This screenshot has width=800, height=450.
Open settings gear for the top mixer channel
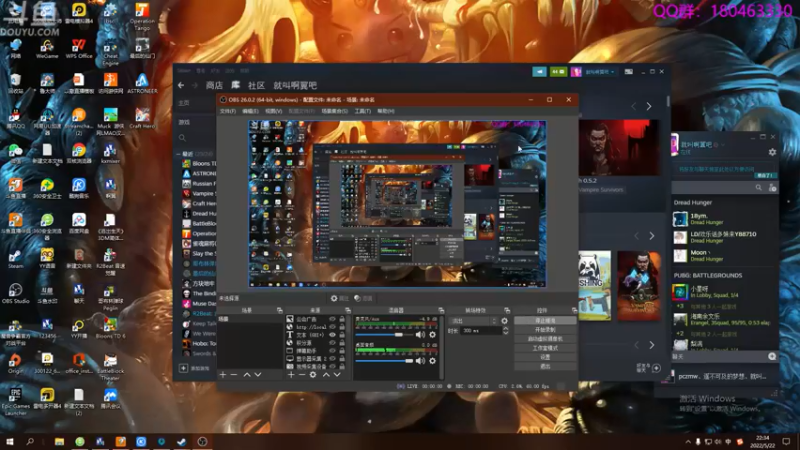[433, 335]
